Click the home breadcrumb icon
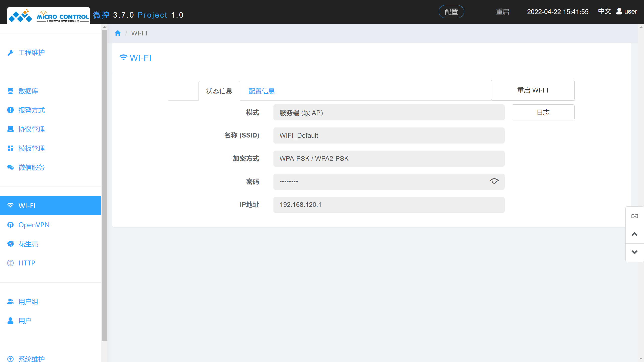The width and height of the screenshot is (644, 362). click(x=118, y=33)
